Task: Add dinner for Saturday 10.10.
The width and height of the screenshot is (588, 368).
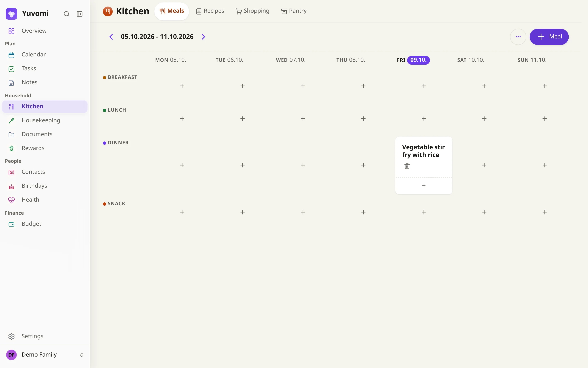Action: 484,165
